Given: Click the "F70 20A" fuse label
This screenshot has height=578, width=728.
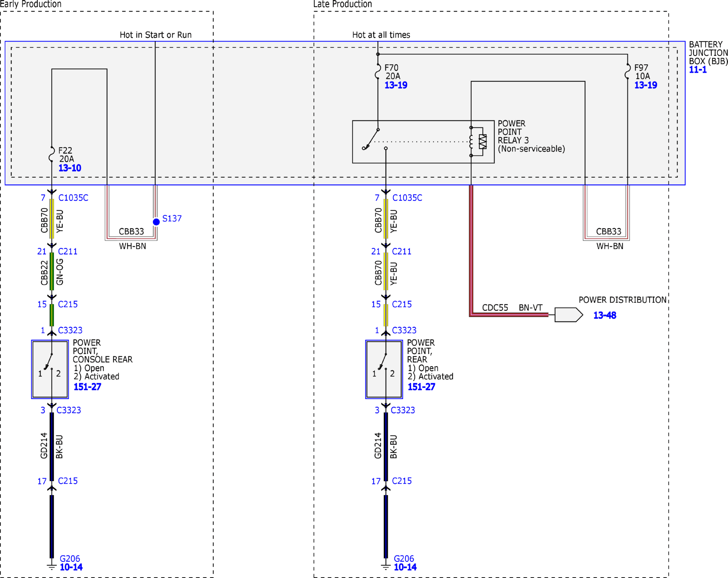Looking at the screenshot, I should [392, 72].
